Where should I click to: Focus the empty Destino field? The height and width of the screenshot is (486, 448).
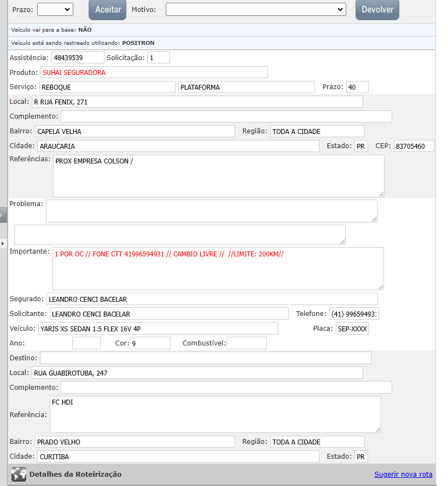(205, 358)
